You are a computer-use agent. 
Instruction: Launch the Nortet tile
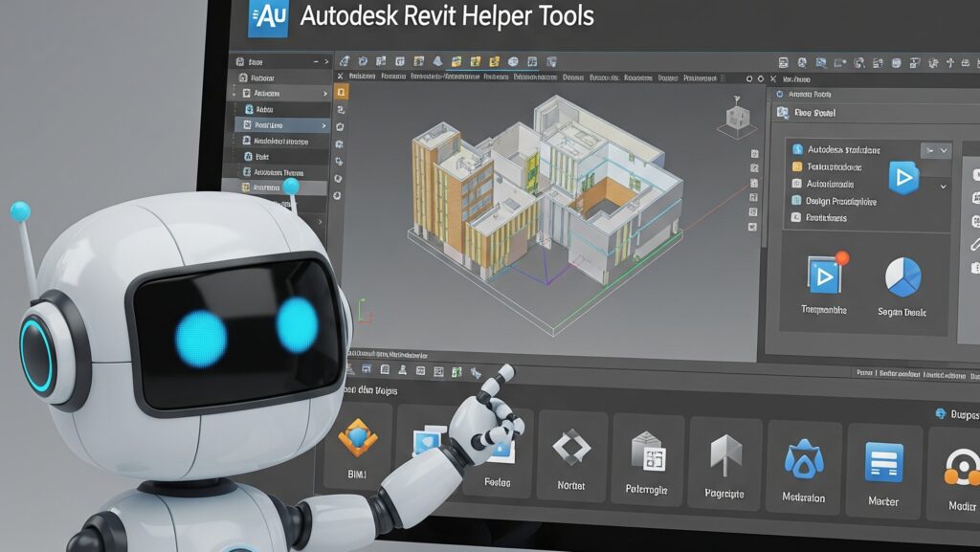click(571, 455)
